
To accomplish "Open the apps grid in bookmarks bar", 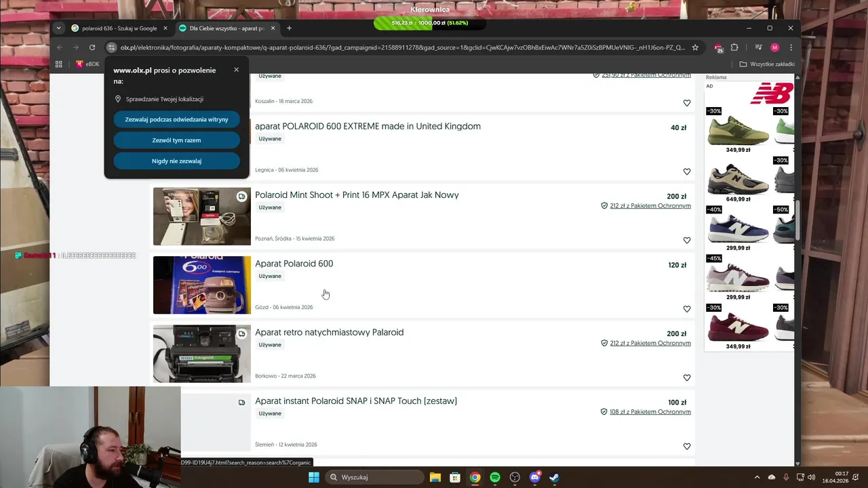I will coord(59,64).
